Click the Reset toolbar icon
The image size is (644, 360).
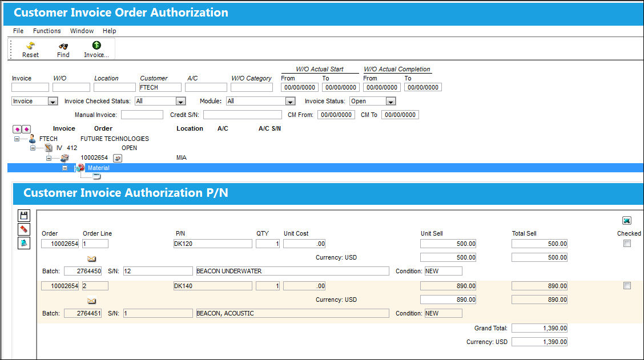30,46
